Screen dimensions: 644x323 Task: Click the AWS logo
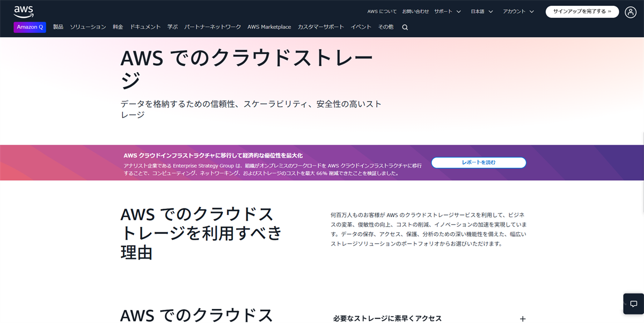[x=24, y=11]
